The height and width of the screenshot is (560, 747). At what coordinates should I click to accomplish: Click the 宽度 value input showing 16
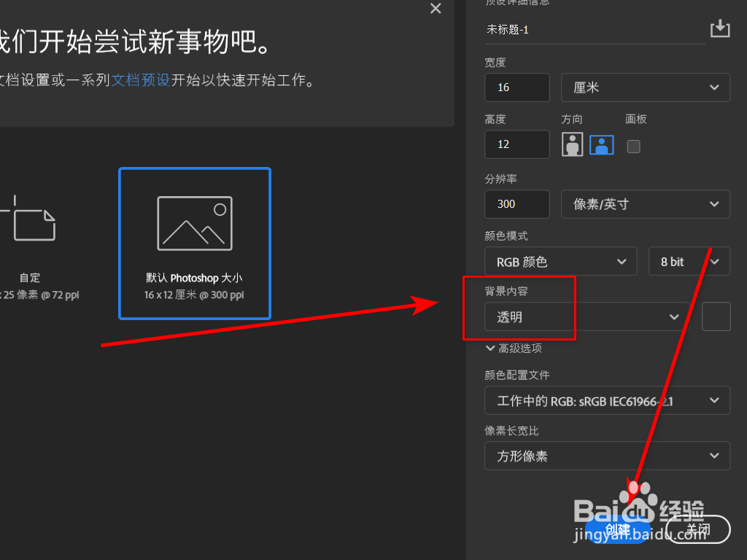tap(516, 87)
